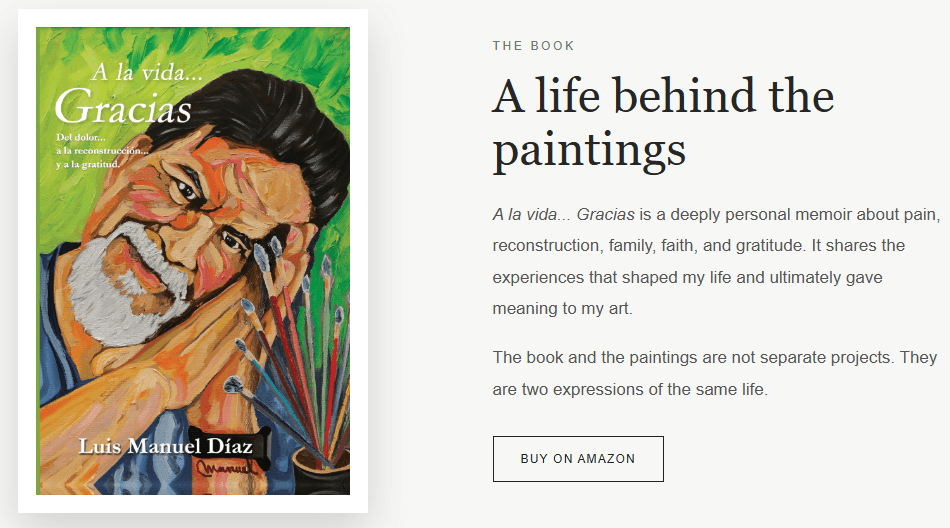
Task: Click the artist's signature on the cover
Action: coord(227,467)
